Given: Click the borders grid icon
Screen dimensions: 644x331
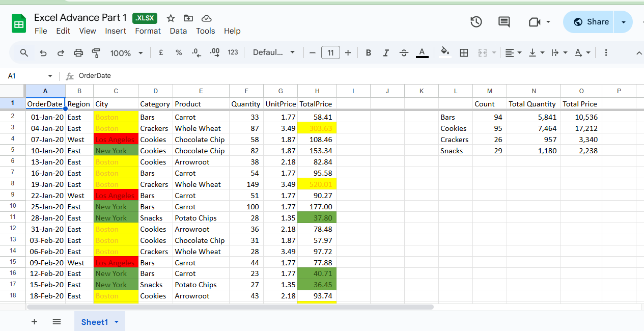Looking at the screenshot, I should (464, 53).
